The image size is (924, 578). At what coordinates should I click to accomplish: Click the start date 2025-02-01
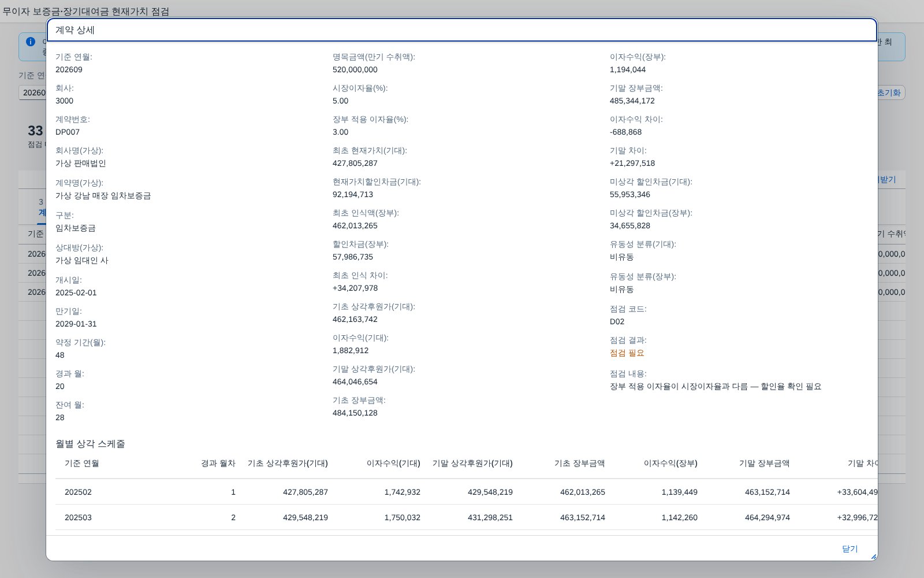coord(76,292)
